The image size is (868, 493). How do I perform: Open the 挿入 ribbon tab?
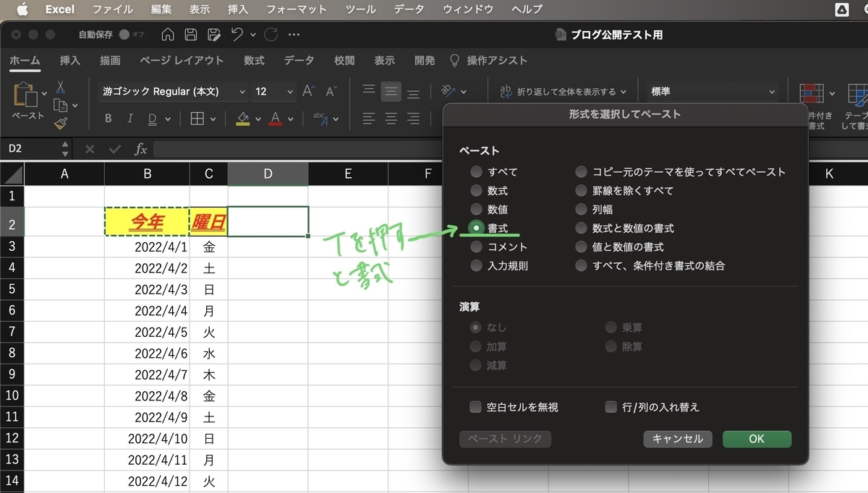pos(70,61)
